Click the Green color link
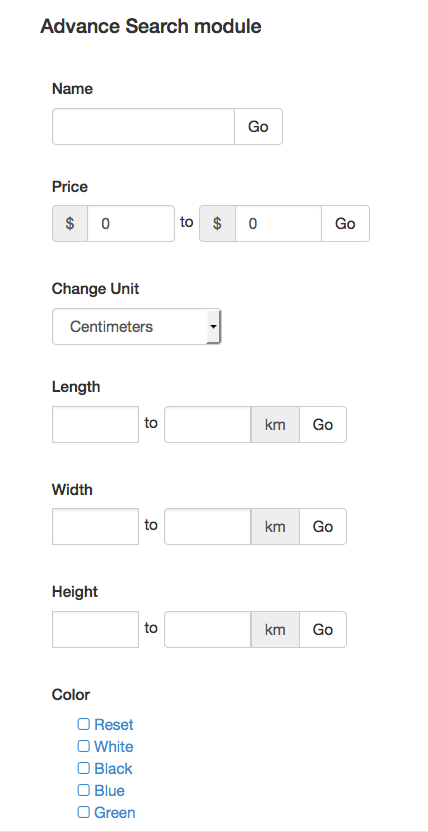Viewport: 428px width, 832px height. point(115,812)
